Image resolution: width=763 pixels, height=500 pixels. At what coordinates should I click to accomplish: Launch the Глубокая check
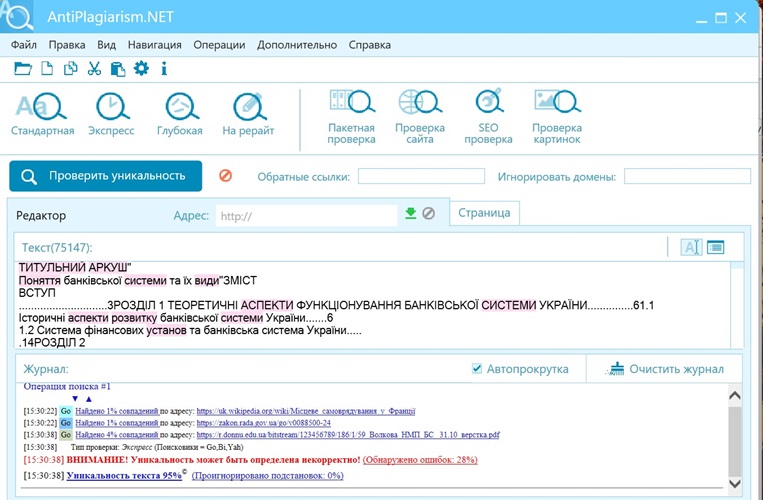180,114
